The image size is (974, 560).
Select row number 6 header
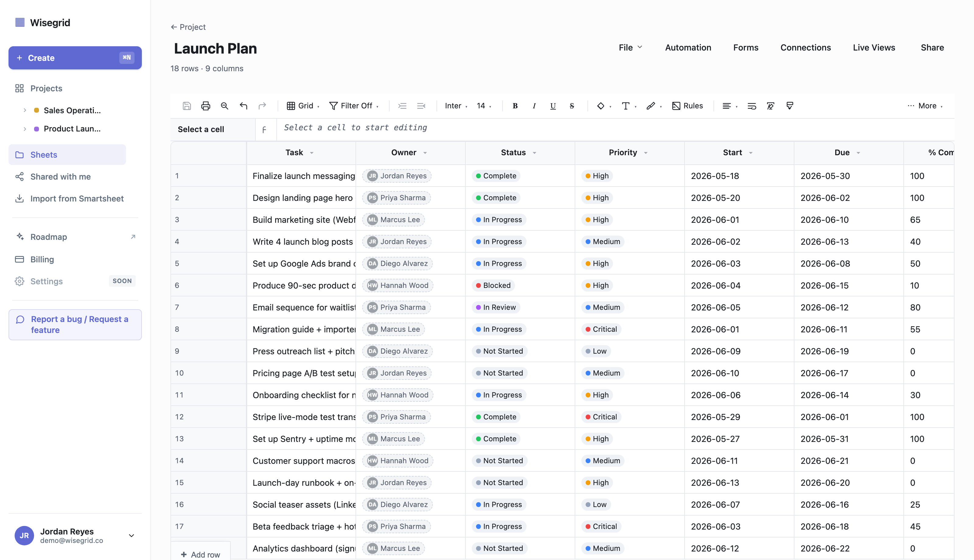click(208, 285)
